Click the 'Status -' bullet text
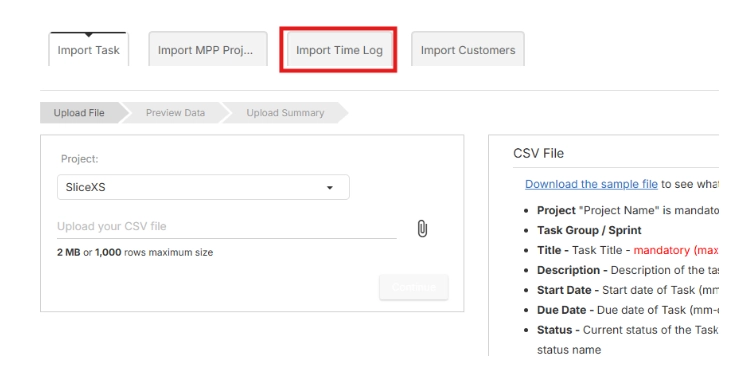The image size is (751, 377). (558, 330)
